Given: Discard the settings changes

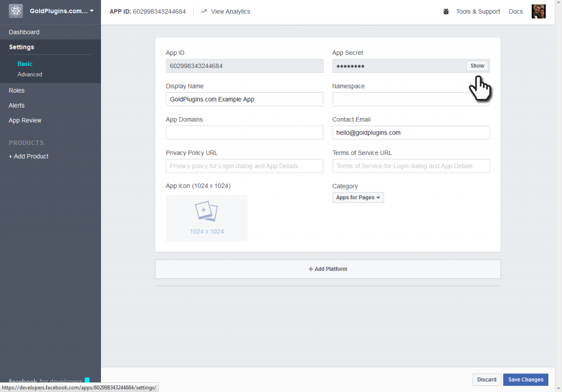Looking at the screenshot, I should (x=486, y=379).
